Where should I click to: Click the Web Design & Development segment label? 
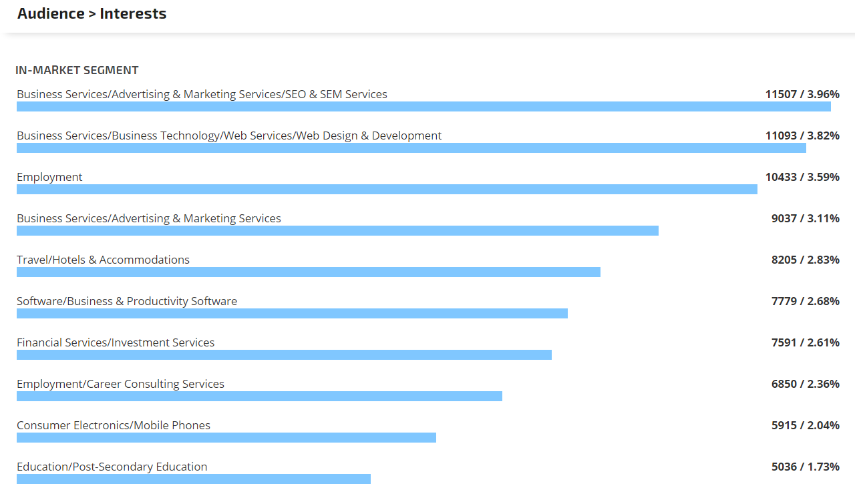pyautogui.click(x=229, y=136)
